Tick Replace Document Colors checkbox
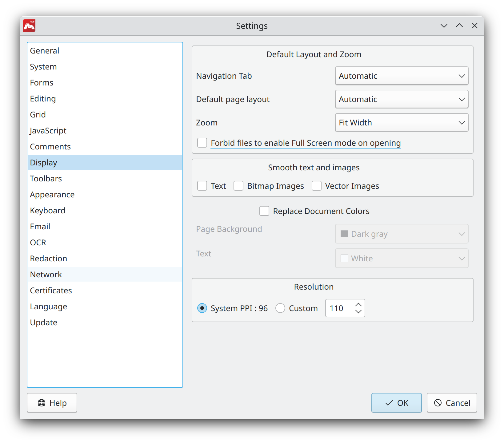This screenshot has width=504, height=443. tap(264, 211)
